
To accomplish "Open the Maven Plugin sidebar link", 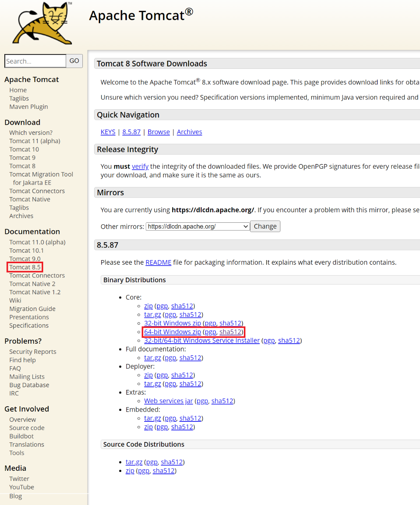I will pyautogui.click(x=29, y=107).
